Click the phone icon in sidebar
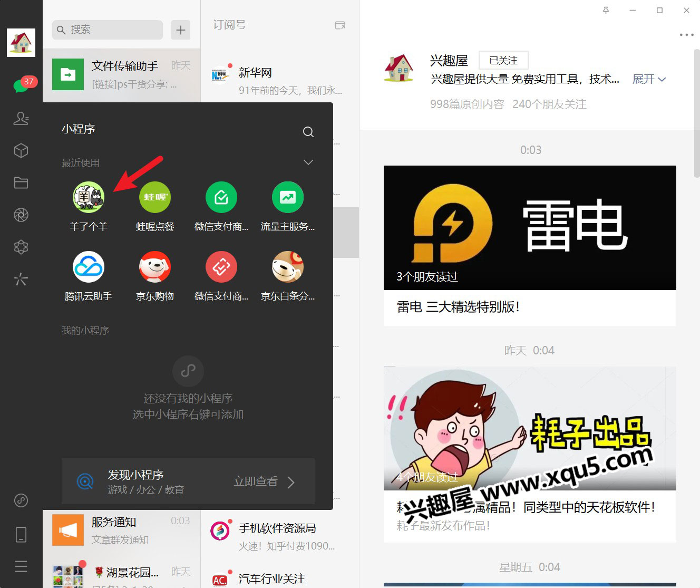The image size is (700, 588). click(21, 534)
